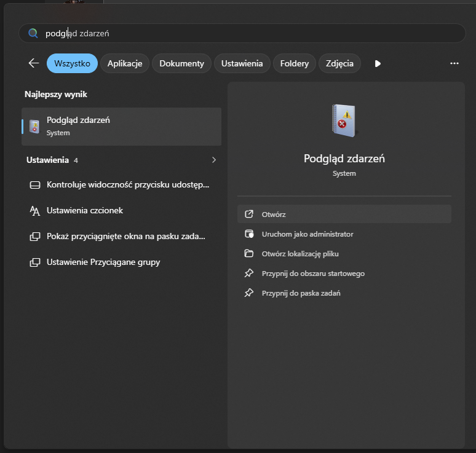Click the Event Viewer icon in best result

pos(34,126)
